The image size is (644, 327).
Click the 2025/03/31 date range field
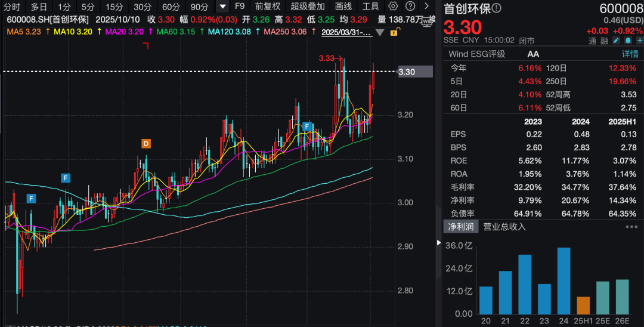[346, 32]
